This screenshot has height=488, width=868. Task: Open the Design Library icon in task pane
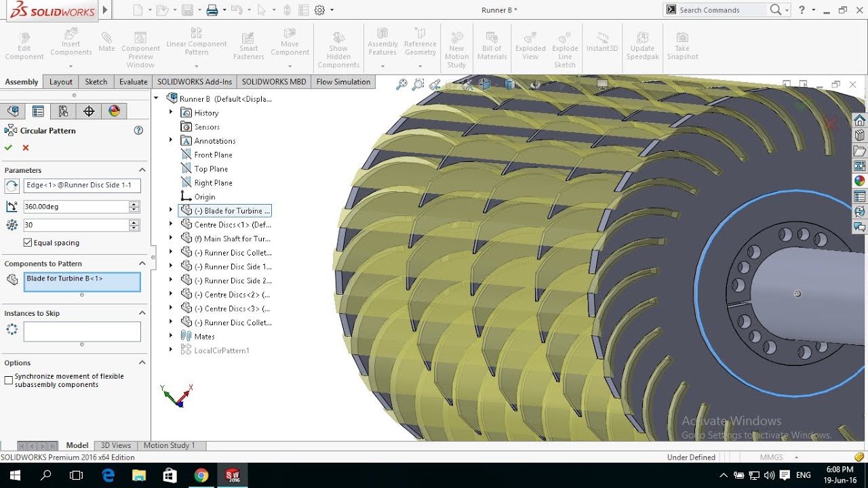click(x=859, y=136)
